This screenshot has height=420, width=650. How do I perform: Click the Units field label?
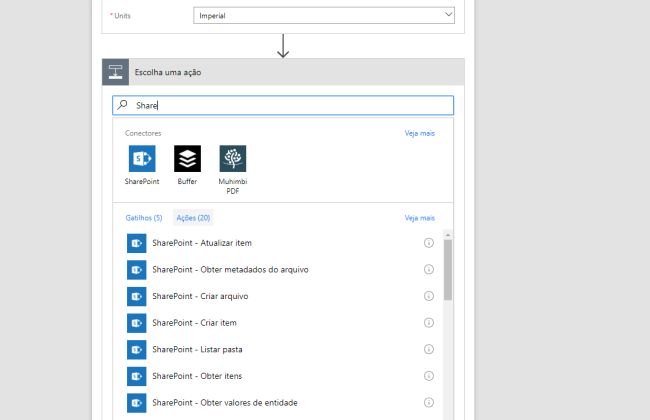[122, 15]
